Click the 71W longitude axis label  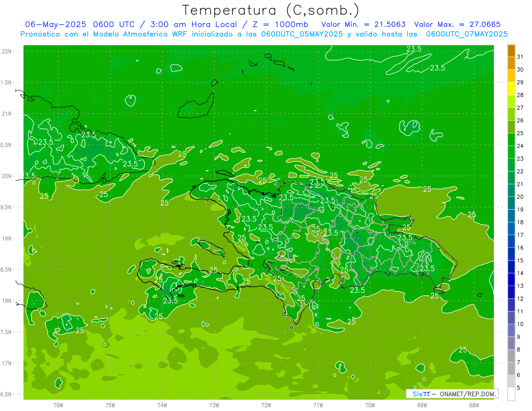(318, 405)
